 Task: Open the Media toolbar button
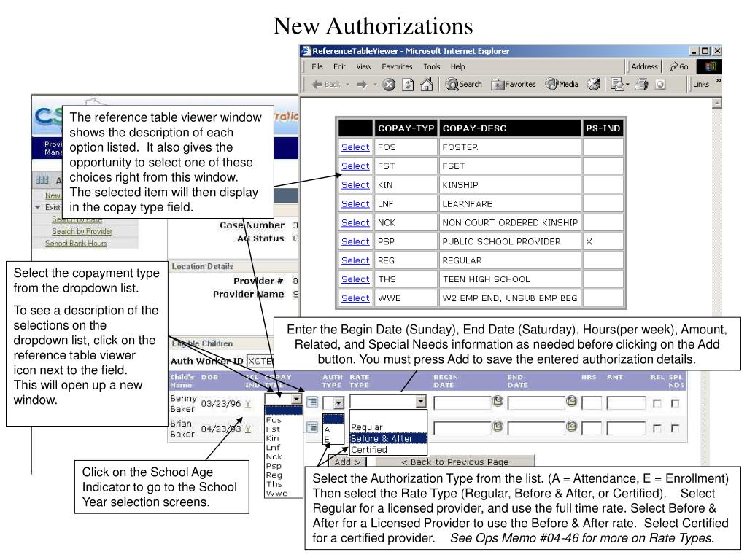coord(562,85)
